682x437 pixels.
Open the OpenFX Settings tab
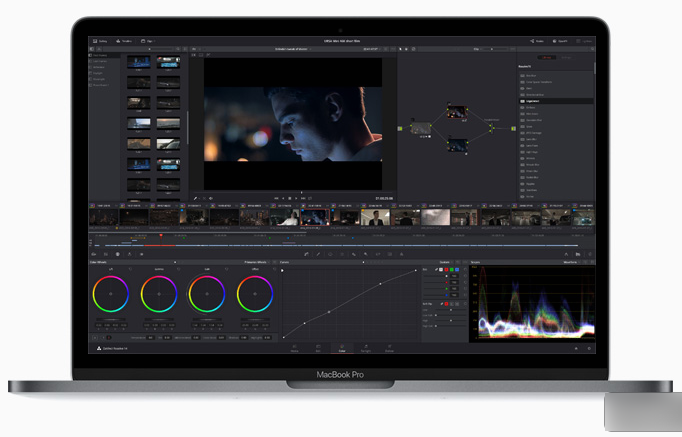566,57
